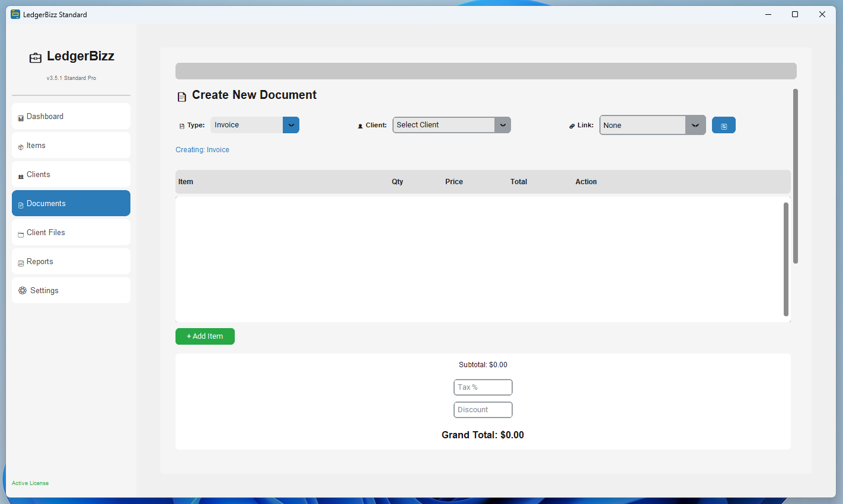The image size is (843, 504).
Task: Click the LedgerBizz title bar app icon
Action: pyautogui.click(x=15, y=14)
